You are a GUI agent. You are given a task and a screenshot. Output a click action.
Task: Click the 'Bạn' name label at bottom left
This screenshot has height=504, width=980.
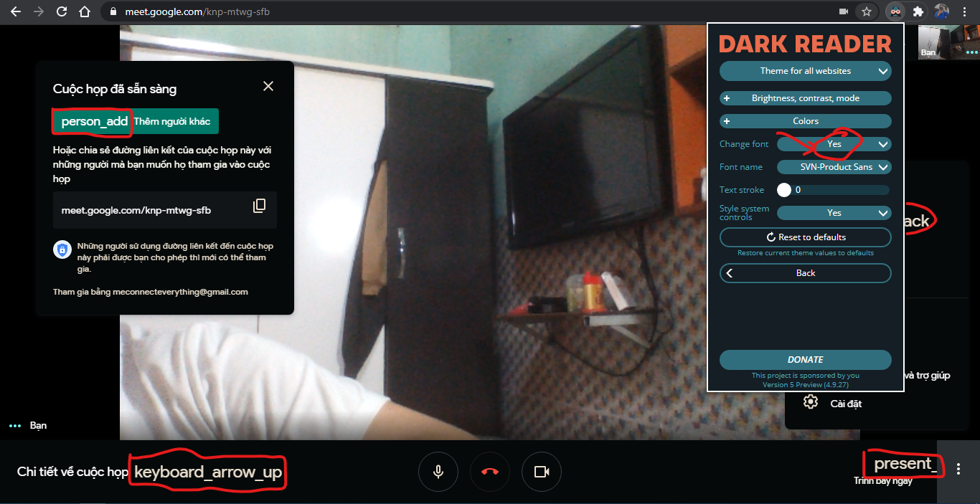tap(38, 425)
